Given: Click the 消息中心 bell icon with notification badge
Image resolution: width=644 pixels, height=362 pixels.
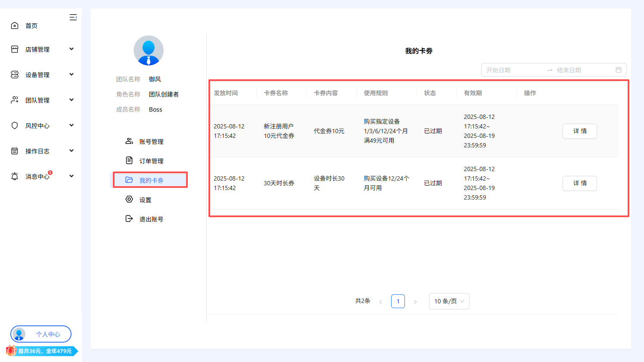Looking at the screenshot, I should [x=14, y=176].
